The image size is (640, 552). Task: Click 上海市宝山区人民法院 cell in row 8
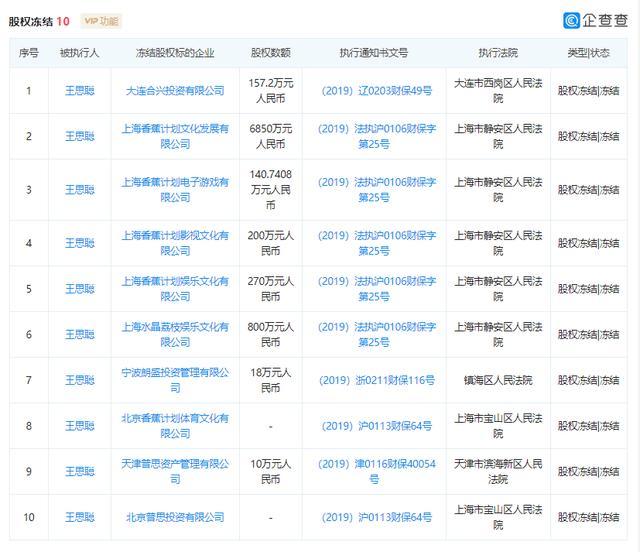pos(498,426)
